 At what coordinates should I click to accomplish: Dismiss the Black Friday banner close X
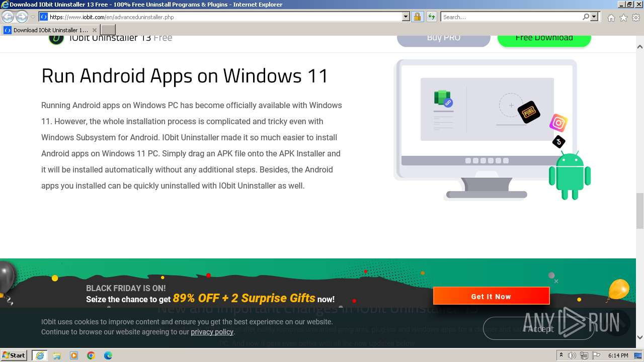[556, 281]
